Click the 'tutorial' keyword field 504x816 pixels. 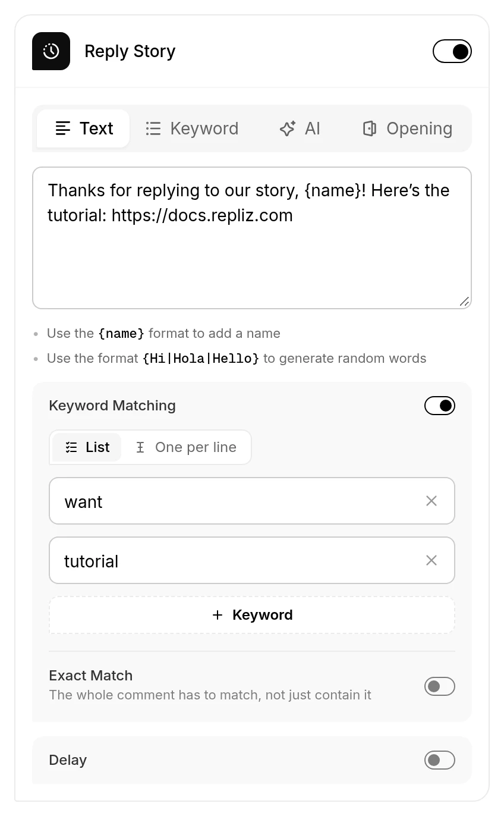pyautogui.click(x=252, y=560)
